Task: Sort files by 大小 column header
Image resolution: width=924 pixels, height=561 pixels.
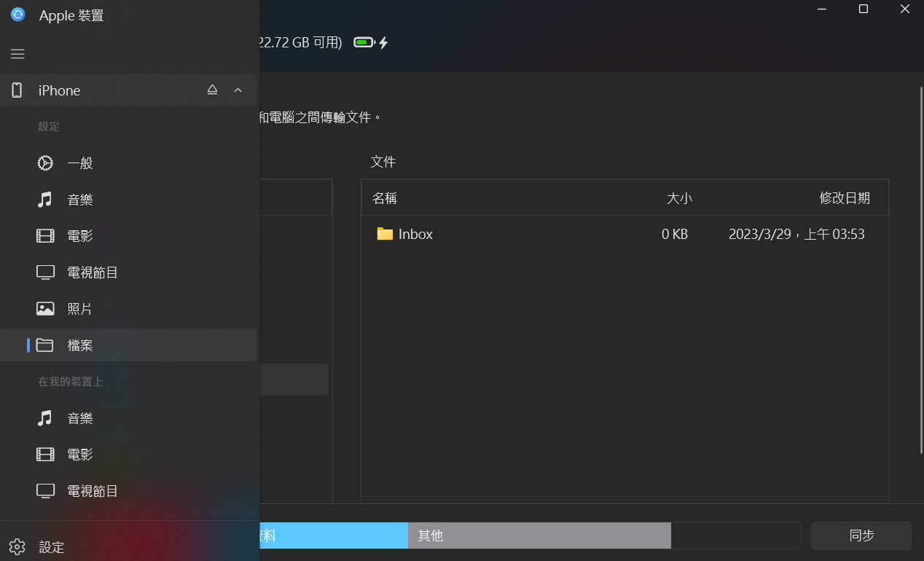Action: (x=679, y=198)
